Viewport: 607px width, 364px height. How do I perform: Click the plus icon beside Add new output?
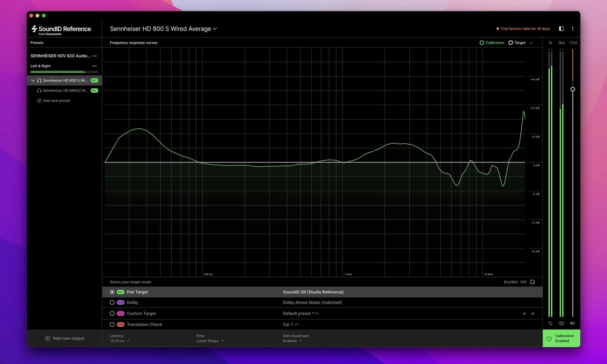pos(48,338)
